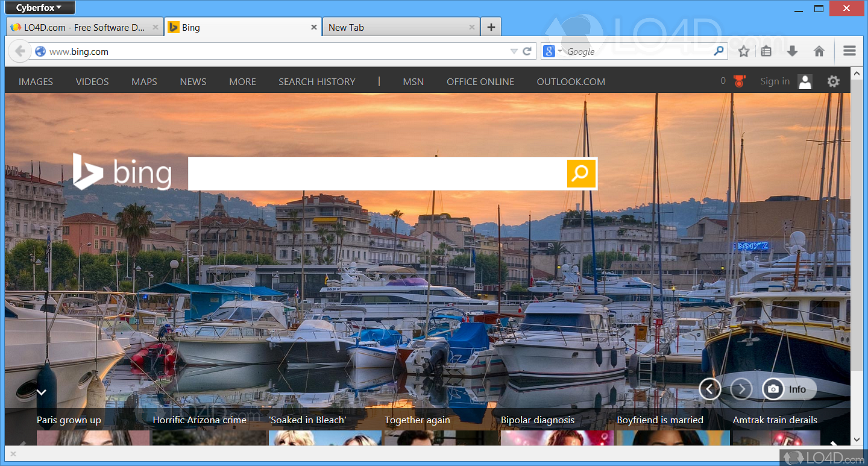Open the Cyberfox menu button
The width and height of the screenshot is (868, 466).
click(x=39, y=8)
